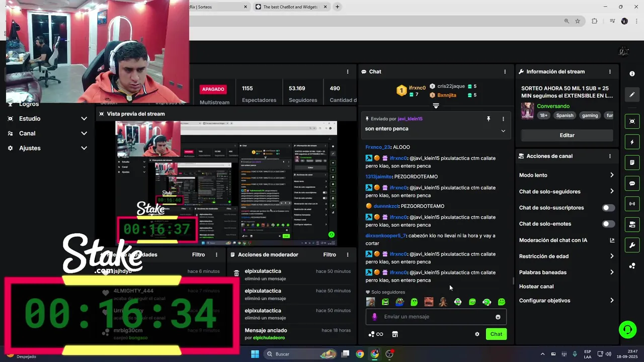The height and width of the screenshot is (362, 644).
Task: Open Logros in left sidebar
Action: pos(29,104)
